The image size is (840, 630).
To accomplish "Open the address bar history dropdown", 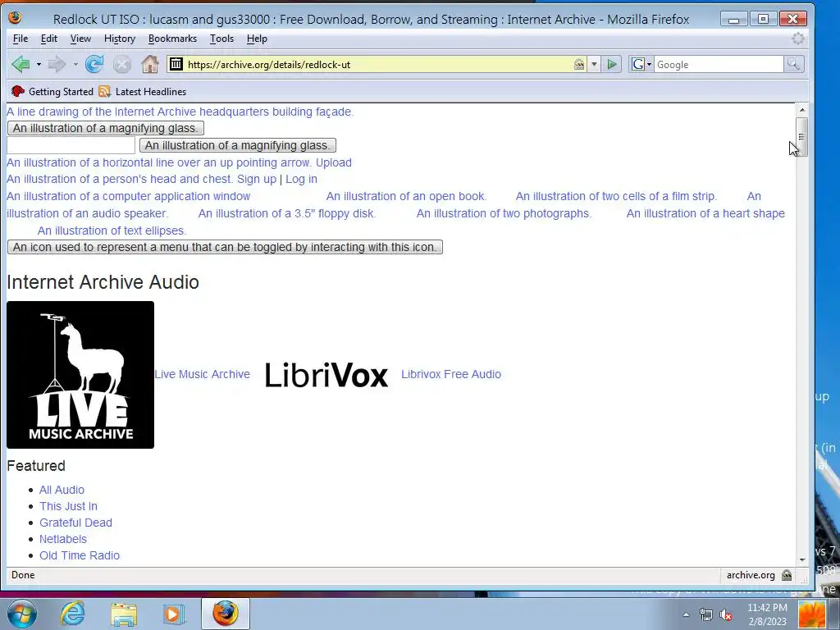I will tap(594, 64).
